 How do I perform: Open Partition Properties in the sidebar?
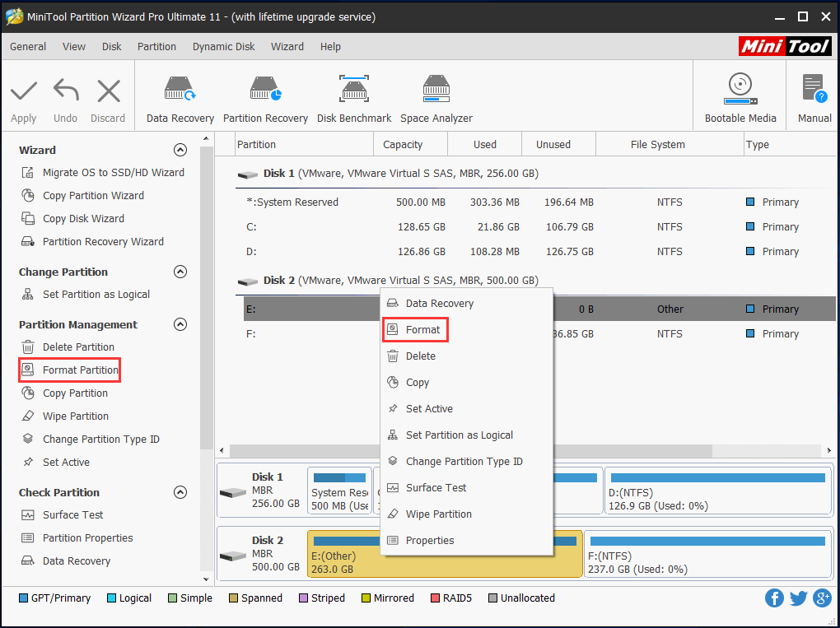point(77,538)
